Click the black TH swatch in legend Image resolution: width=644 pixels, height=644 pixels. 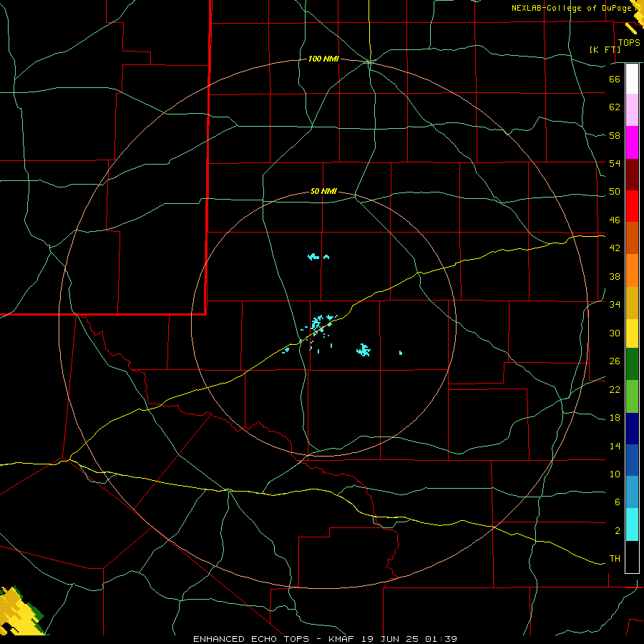(632, 557)
